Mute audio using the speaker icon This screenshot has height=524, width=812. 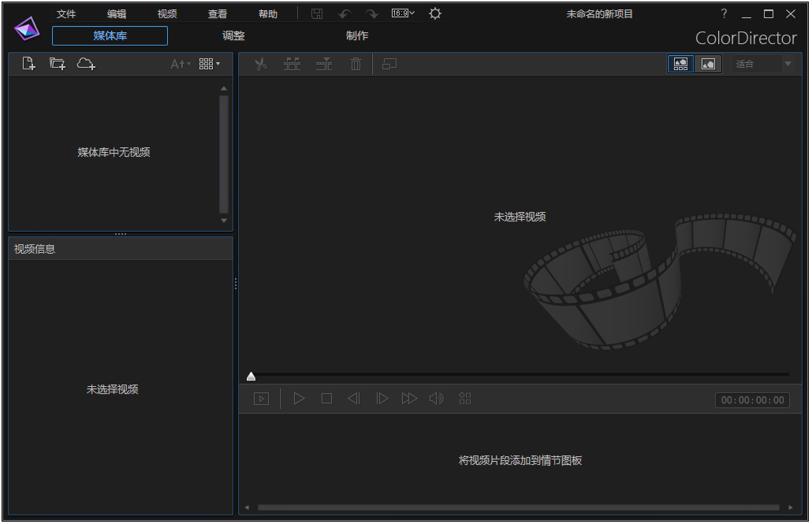click(x=437, y=398)
